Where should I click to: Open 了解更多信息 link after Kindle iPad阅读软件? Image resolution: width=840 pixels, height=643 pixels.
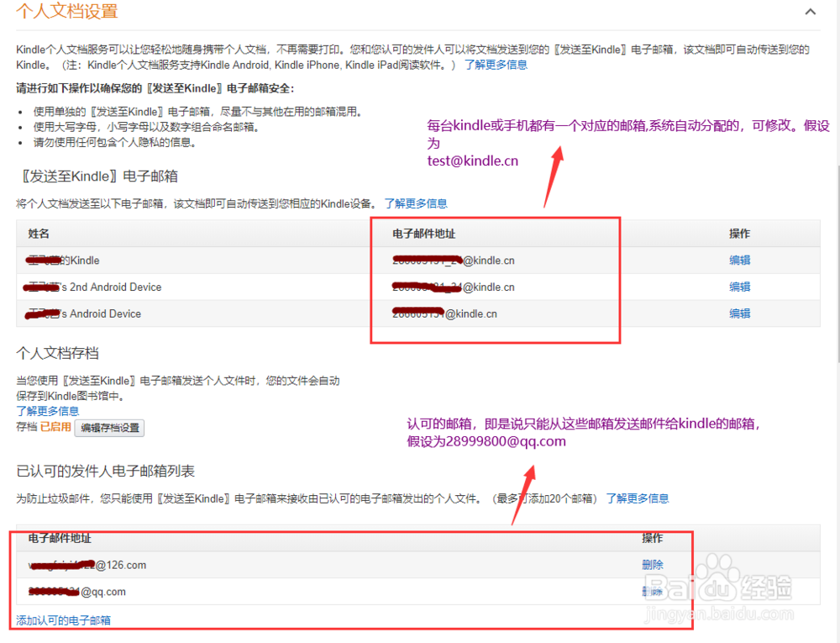496,65
